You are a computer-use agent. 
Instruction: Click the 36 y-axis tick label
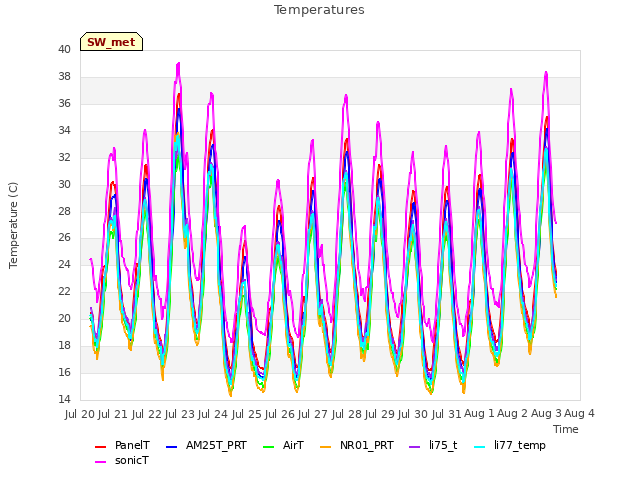coord(64,103)
